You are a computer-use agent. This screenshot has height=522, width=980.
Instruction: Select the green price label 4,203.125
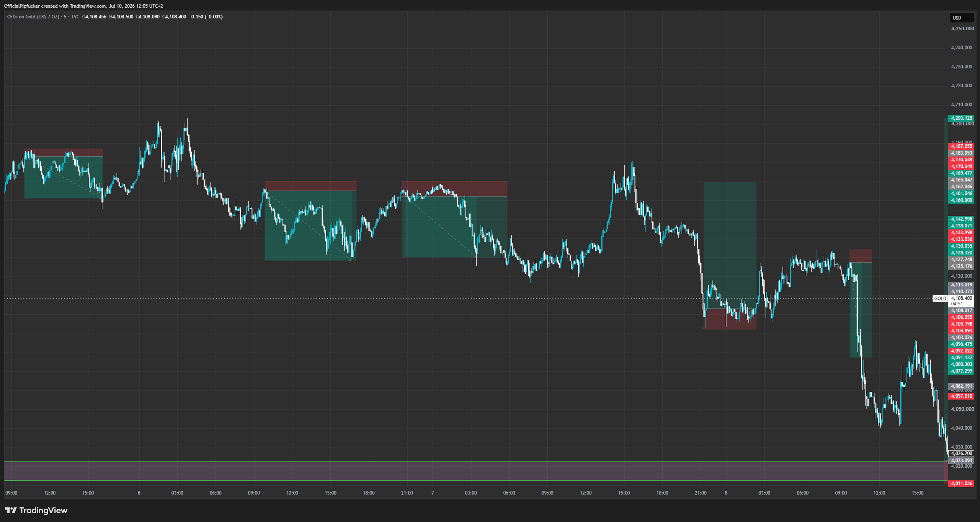click(x=961, y=118)
